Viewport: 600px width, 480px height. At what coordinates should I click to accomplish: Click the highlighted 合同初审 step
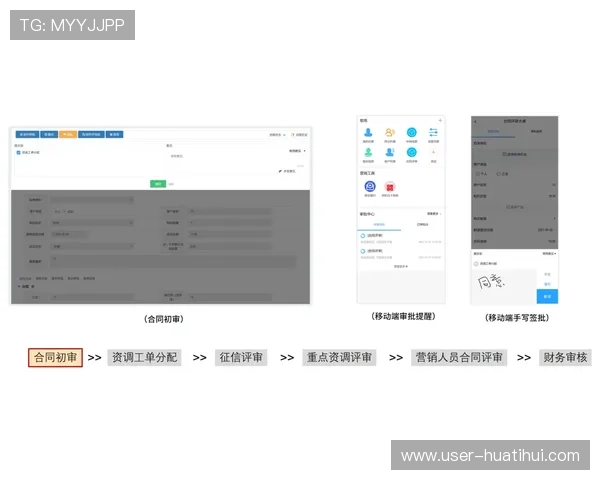(x=55, y=358)
